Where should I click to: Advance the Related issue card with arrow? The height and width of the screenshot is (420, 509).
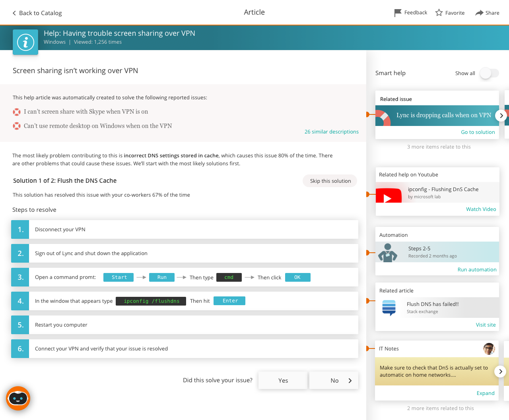(501, 116)
